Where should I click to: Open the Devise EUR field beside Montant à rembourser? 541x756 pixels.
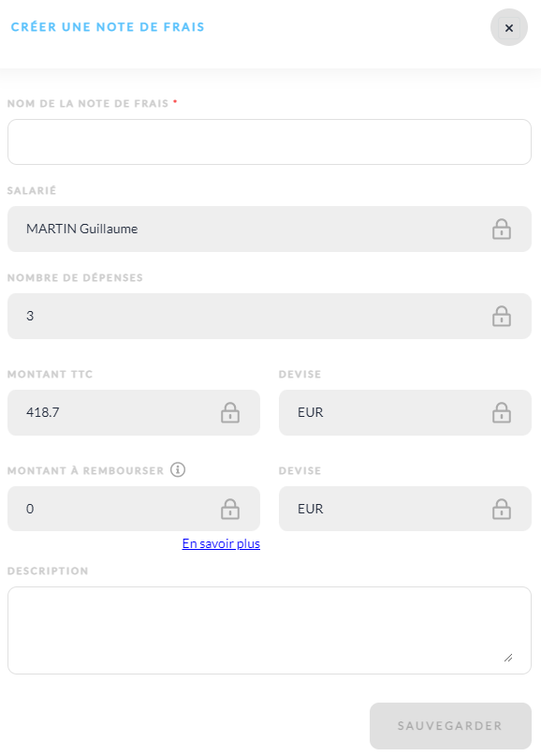[404, 509]
